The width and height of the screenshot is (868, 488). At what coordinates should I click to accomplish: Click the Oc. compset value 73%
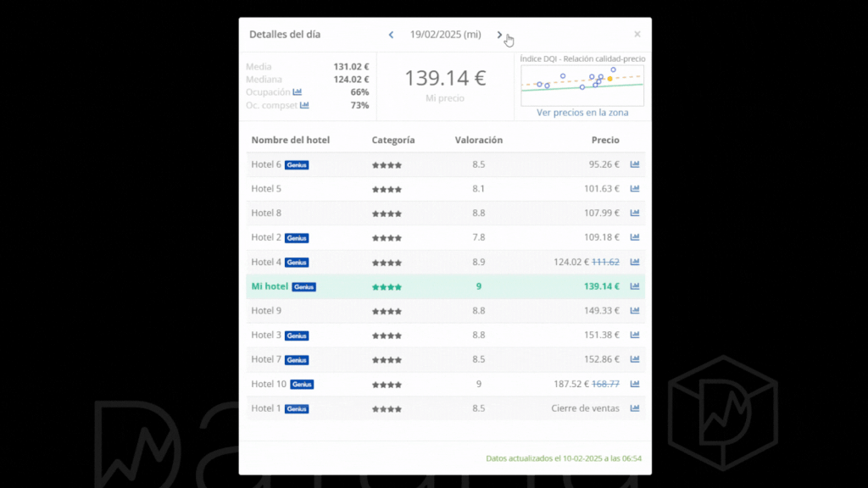coord(359,105)
